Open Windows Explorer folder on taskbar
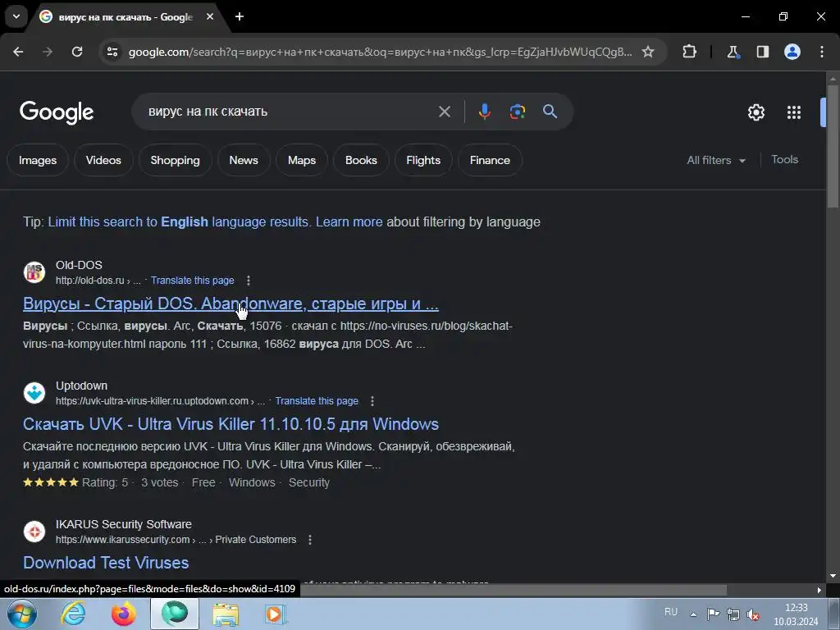 click(x=226, y=614)
